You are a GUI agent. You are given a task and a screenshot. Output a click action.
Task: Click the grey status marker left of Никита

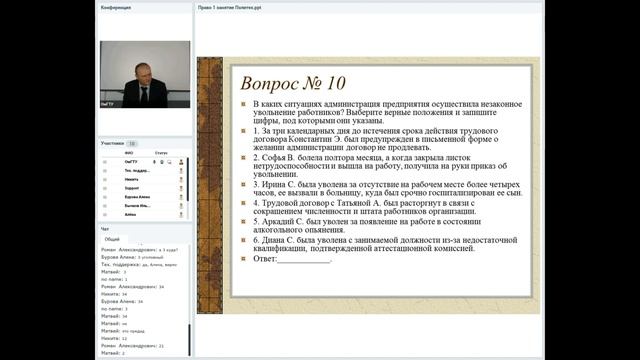pos(105,180)
